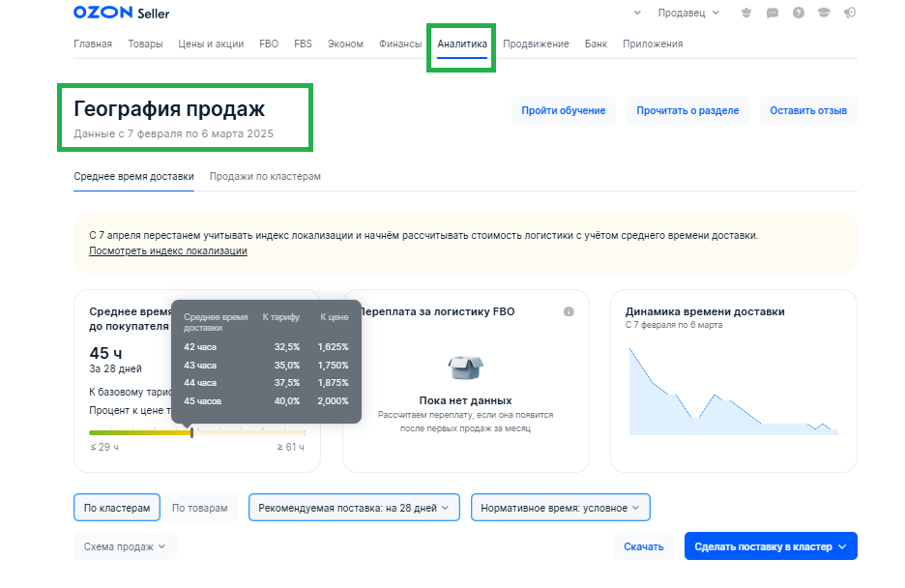Select the Premium crown icon
This screenshot has height=588, width=905.
[x=746, y=13]
